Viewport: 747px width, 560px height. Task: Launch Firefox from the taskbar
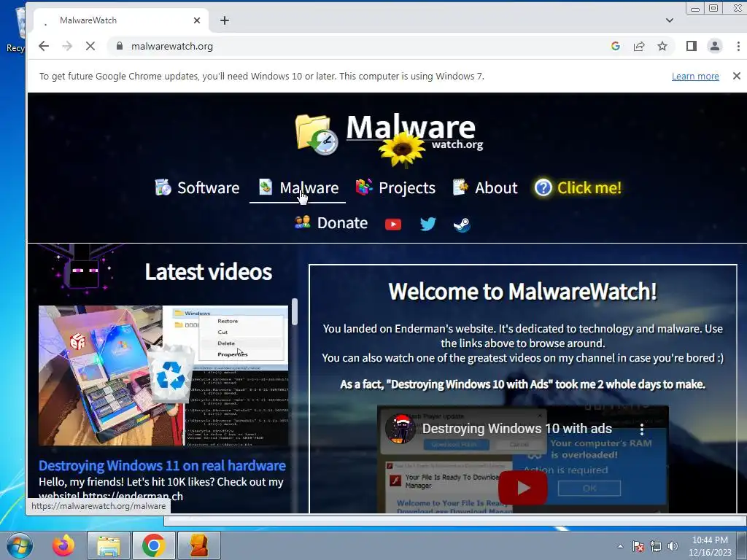tap(63, 545)
